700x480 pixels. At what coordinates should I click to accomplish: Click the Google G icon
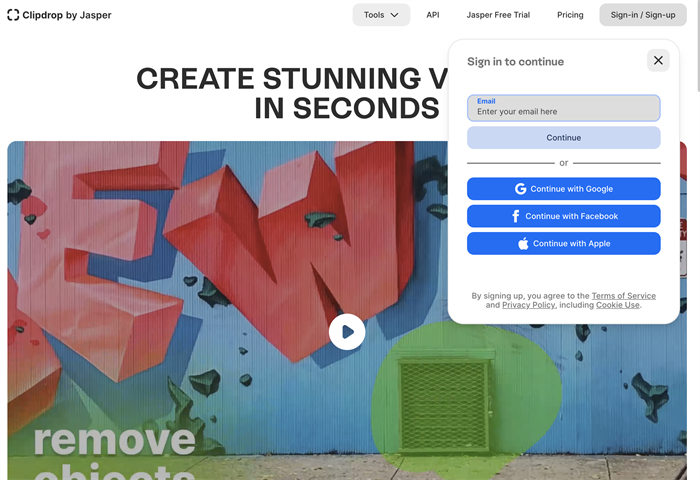(x=521, y=189)
